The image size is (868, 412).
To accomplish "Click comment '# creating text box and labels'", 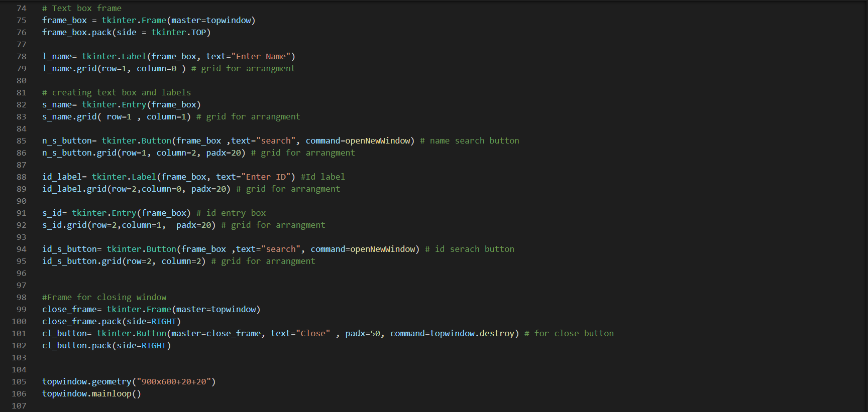I will point(117,92).
